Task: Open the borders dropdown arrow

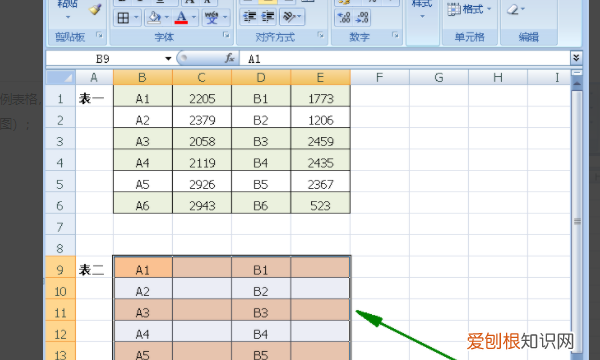Action: [136, 18]
